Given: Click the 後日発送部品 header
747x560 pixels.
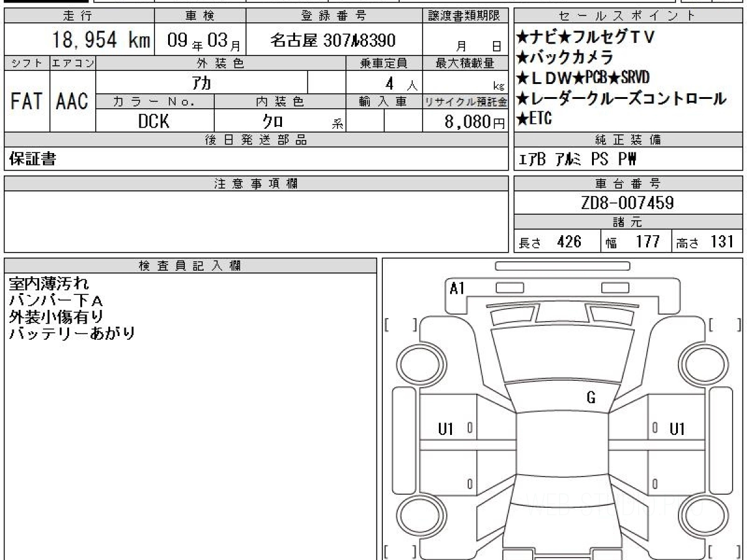Looking at the screenshot, I should [x=256, y=140].
